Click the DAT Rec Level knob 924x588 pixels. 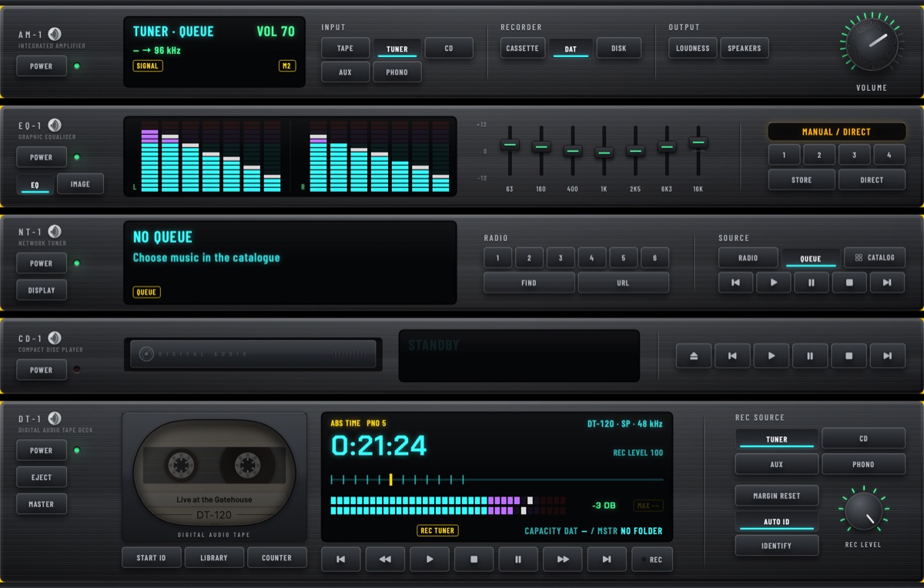863,510
